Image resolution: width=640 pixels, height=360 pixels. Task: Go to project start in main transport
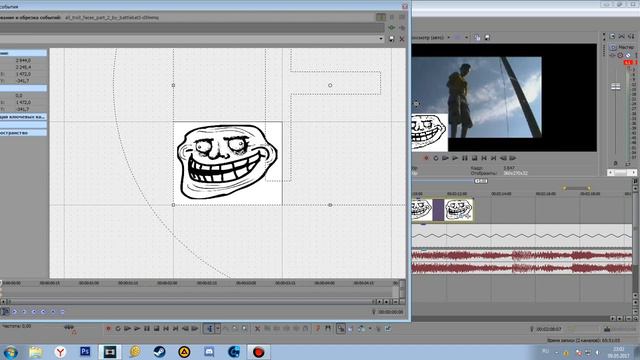pyautogui.click(x=166, y=328)
